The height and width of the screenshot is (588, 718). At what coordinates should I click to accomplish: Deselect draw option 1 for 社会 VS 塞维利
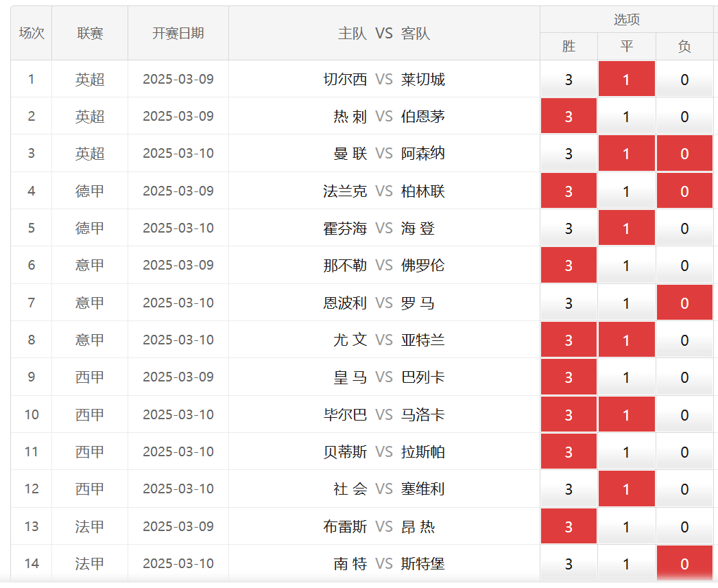point(626,489)
